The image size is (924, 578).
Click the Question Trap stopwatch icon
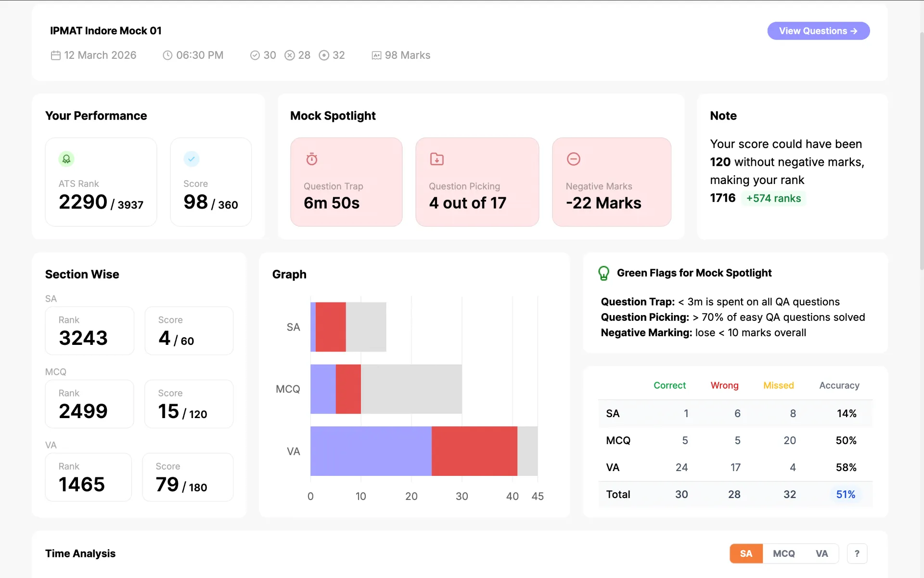click(x=312, y=159)
